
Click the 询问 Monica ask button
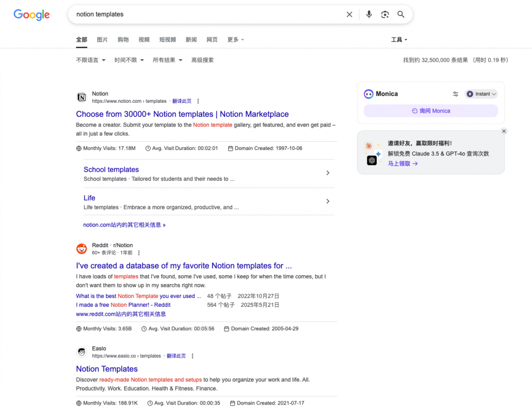coord(431,111)
